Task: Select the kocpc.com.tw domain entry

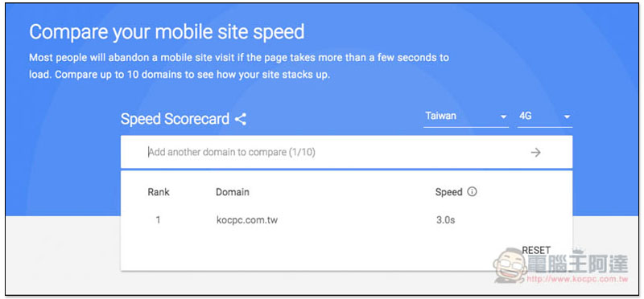Action: tap(247, 220)
